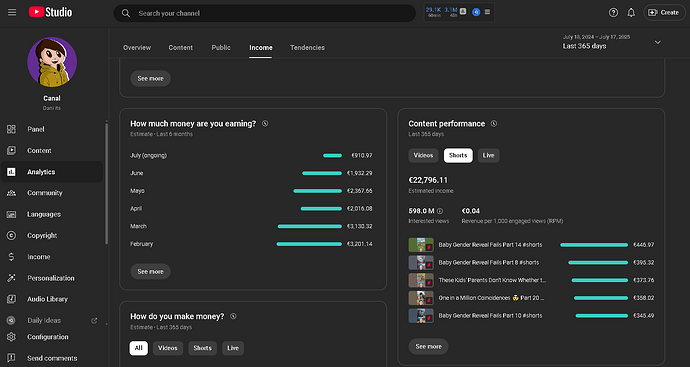Open the extension menu in the top bar widget
This screenshot has width=690, height=367.
tap(487, 12)
